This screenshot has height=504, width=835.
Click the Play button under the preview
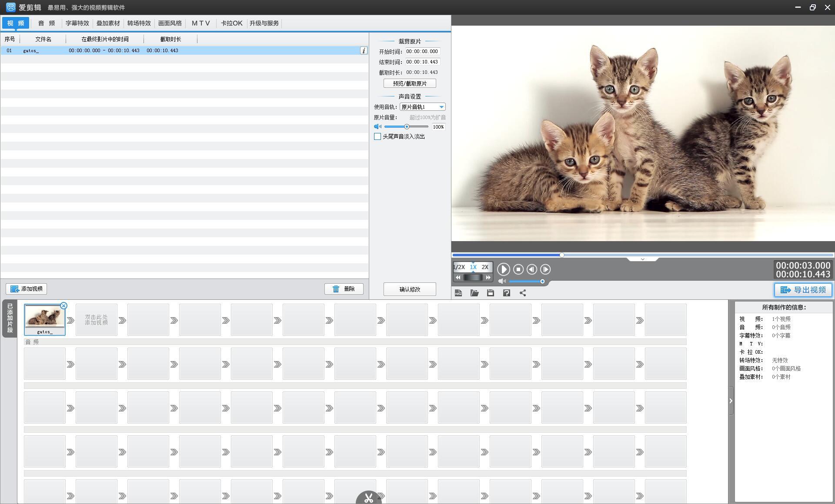click(x=503, y=269)
